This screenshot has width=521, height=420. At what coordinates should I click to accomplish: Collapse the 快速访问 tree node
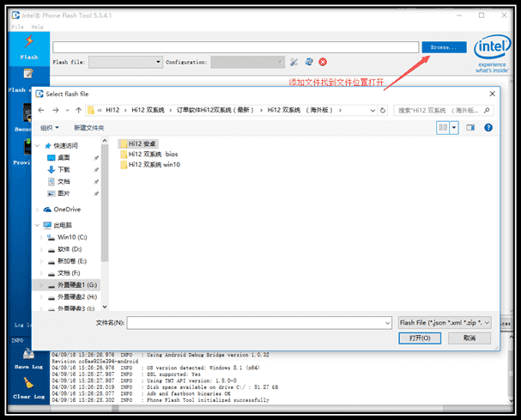(x=37, y=146)
